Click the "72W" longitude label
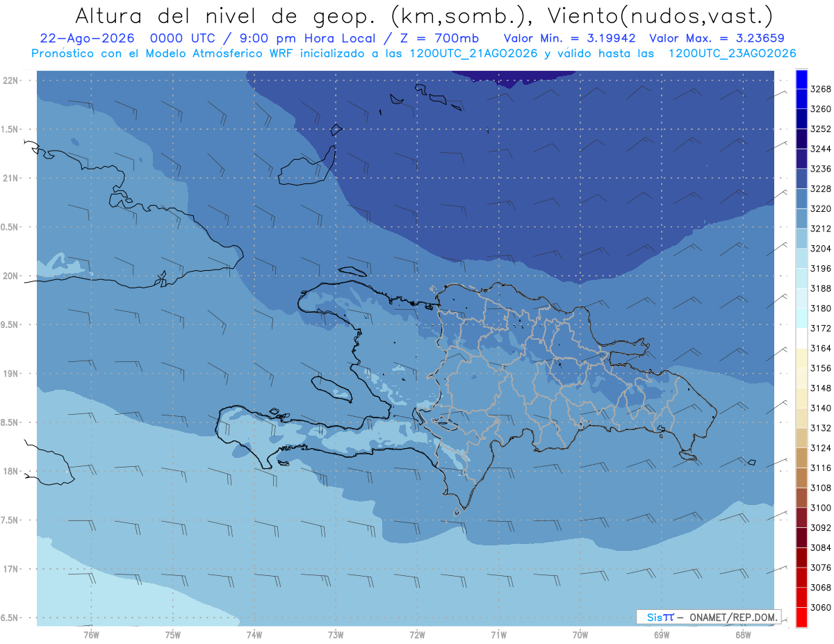Viewport: 834px width, 644px height. [x=417, y=634]
